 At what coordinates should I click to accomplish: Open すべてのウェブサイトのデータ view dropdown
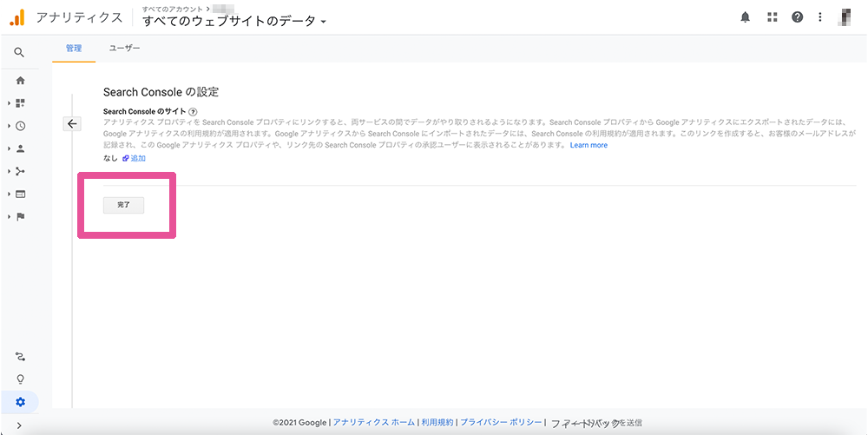(x=234, y=22)
